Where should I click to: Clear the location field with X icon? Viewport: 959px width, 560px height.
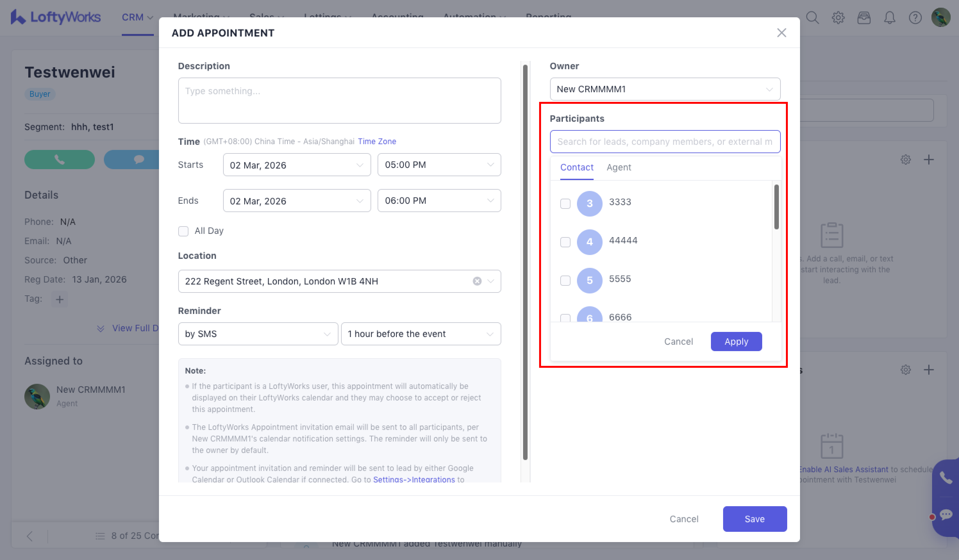click(x=477, y=281)
